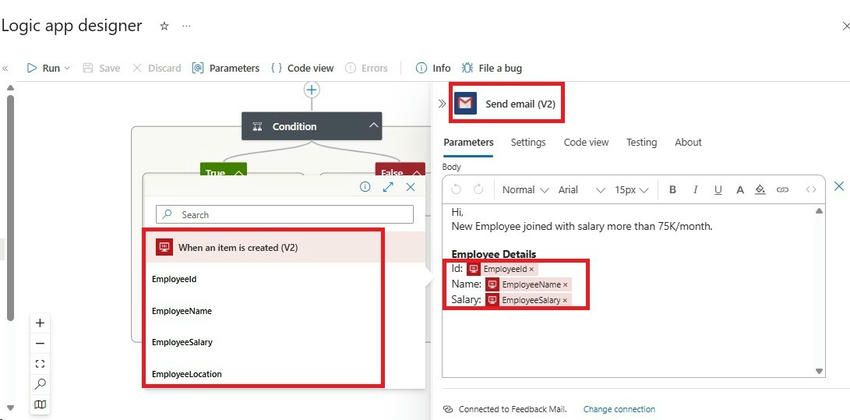Click the insert link icon
The image size is (850, 420).
coord(782,190)
